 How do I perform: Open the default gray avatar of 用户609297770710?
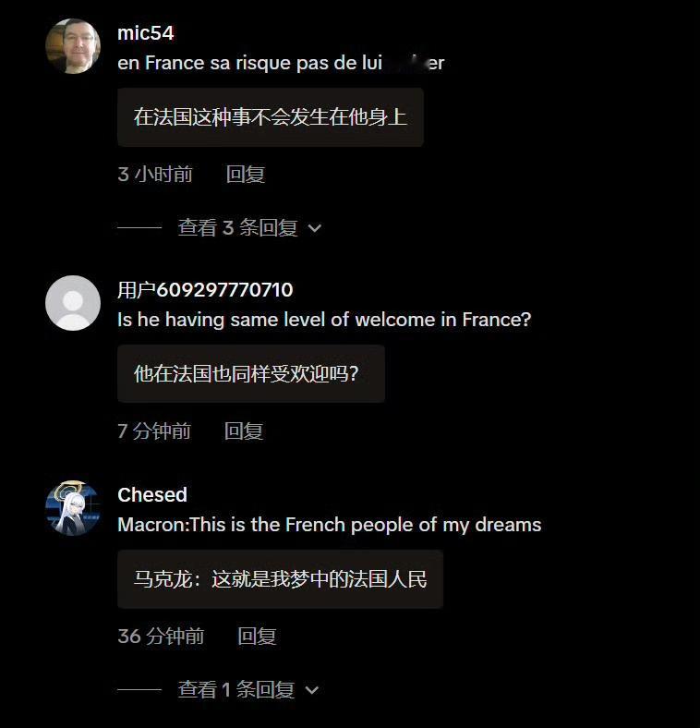click(73, 303)
